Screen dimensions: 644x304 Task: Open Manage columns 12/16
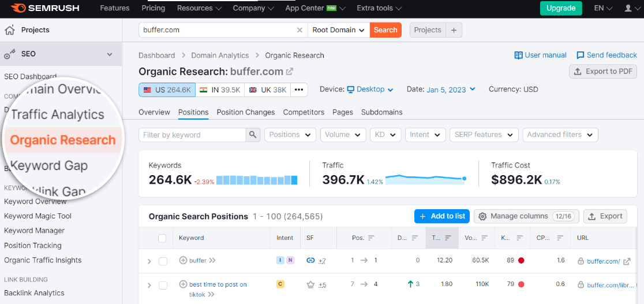526,216
